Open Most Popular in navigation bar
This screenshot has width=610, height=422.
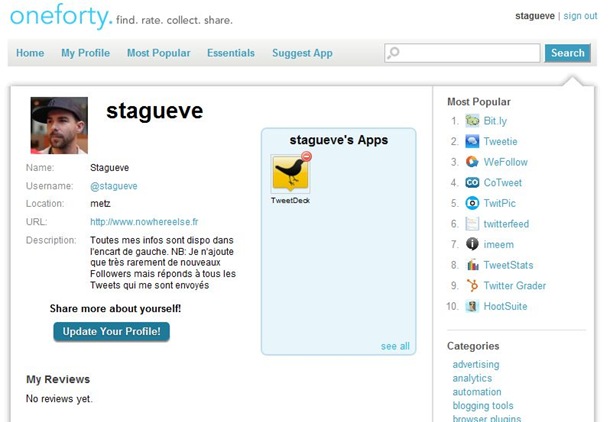point(159,53)
